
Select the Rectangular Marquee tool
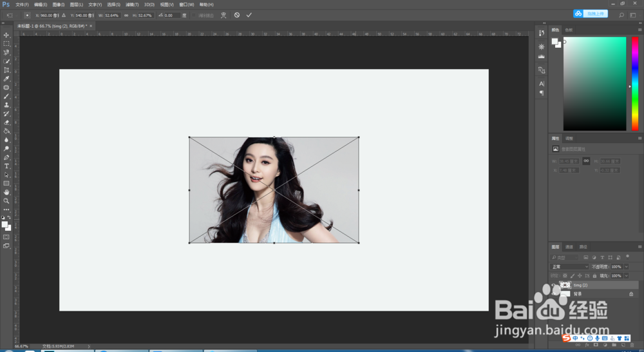(6, 44)
